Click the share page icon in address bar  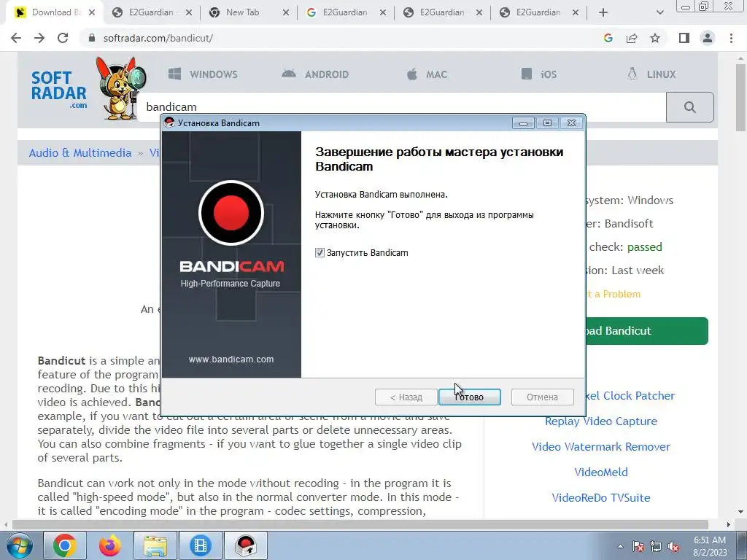[x=632, y=38]
